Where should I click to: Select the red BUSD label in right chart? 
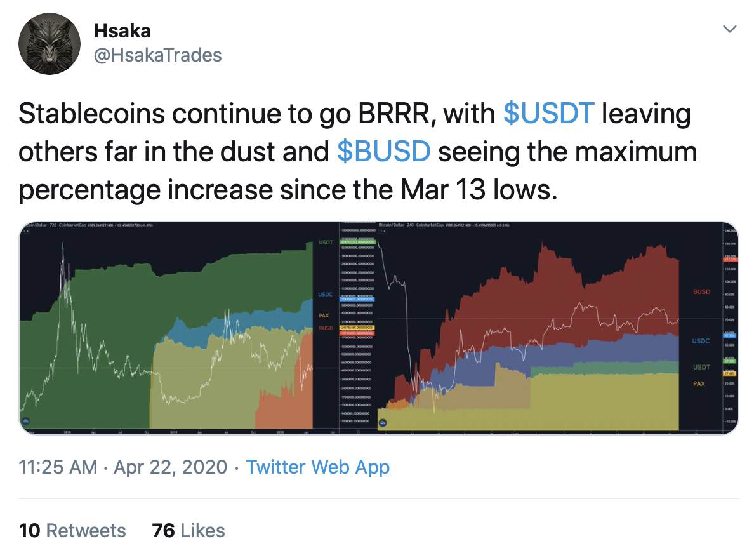(701, 291)
